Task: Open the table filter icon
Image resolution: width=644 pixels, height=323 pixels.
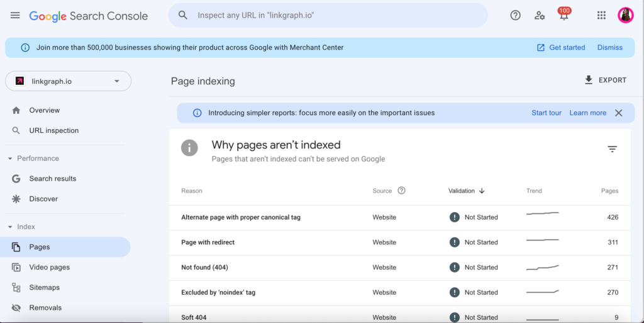Action: pyautogui.click(x=612, y=149)
